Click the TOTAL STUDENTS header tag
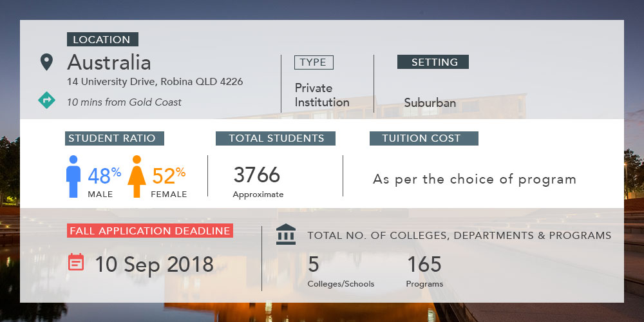Image resolution: width=644 pixels, height=322 pixels. pos(276,138)
